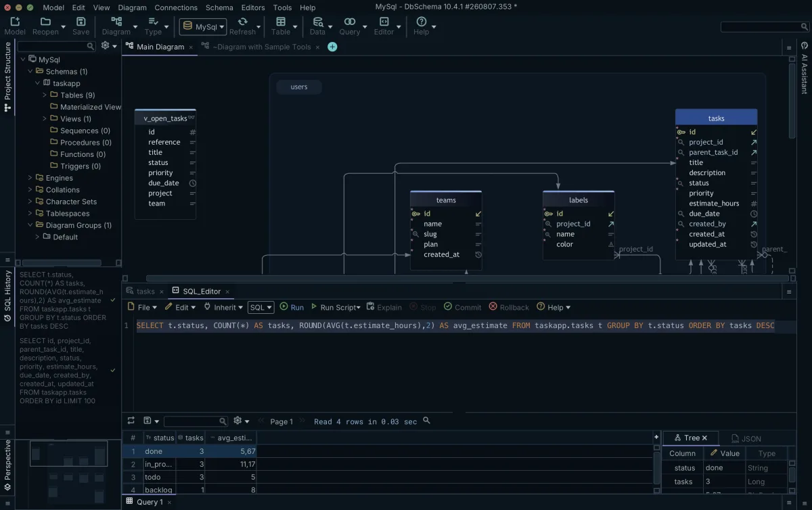Click the Editor toolbar icon

384,22
